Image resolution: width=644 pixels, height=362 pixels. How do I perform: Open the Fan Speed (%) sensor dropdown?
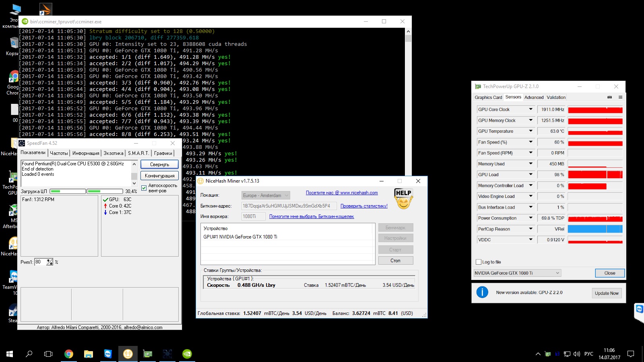click(530, 142)
